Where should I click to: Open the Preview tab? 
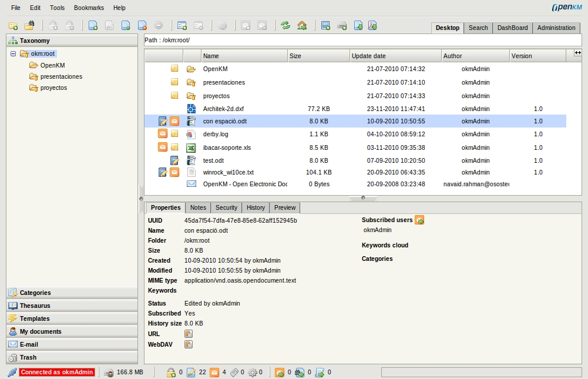[285, 207]
